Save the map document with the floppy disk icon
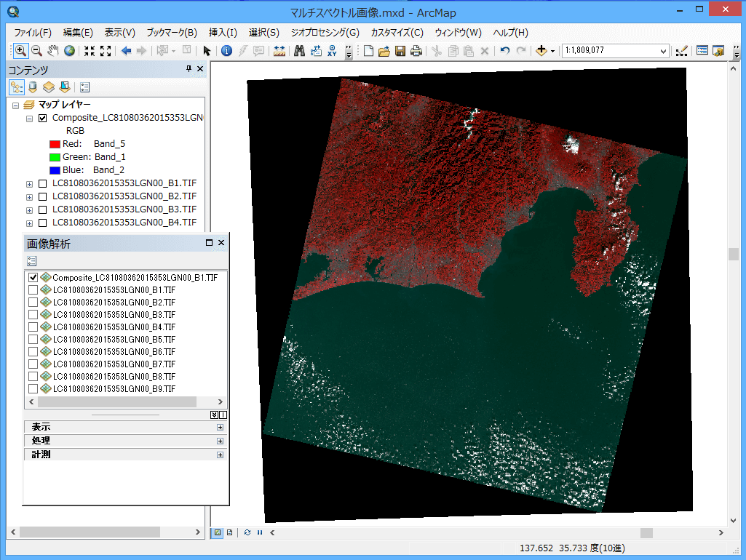 pos(400,51)
